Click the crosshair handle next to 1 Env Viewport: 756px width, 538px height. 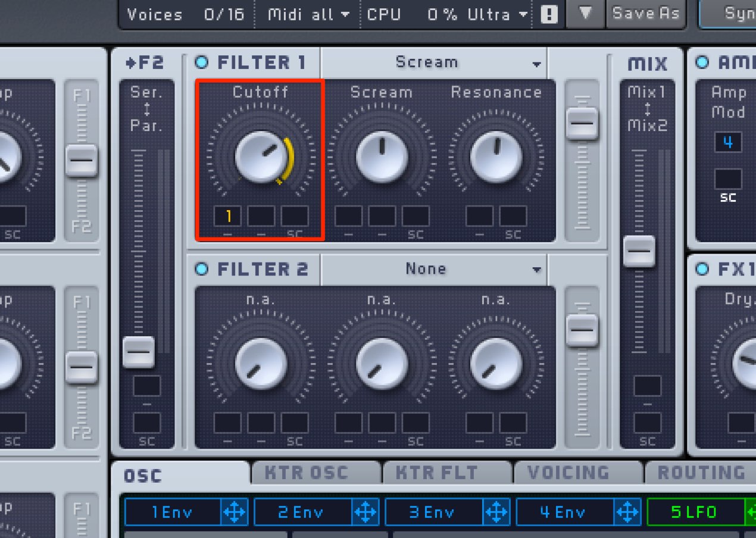tap(234, 512)
